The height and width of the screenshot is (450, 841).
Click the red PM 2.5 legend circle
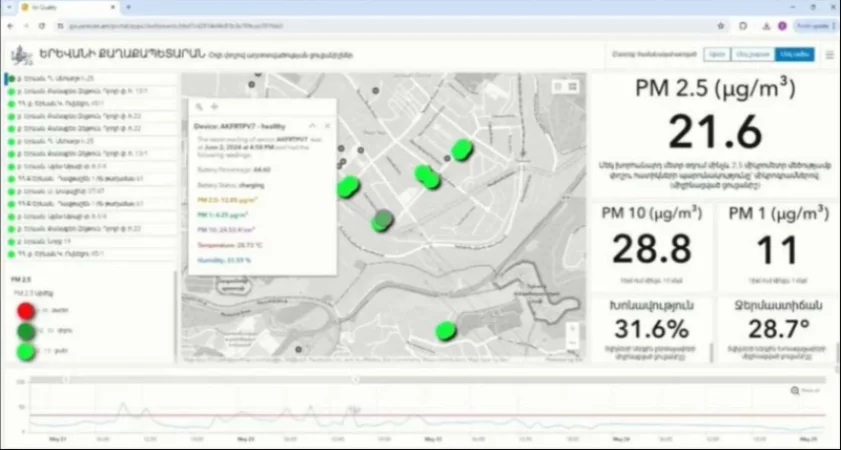click(24, 311)
